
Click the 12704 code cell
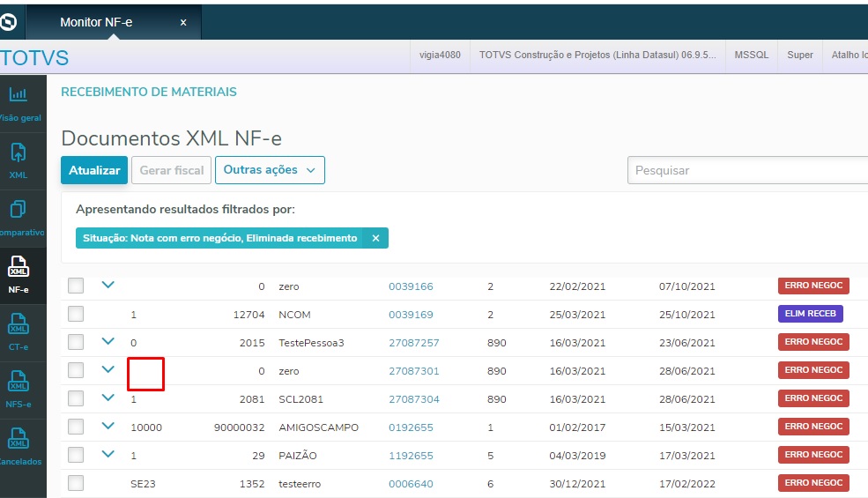(249, 315)
